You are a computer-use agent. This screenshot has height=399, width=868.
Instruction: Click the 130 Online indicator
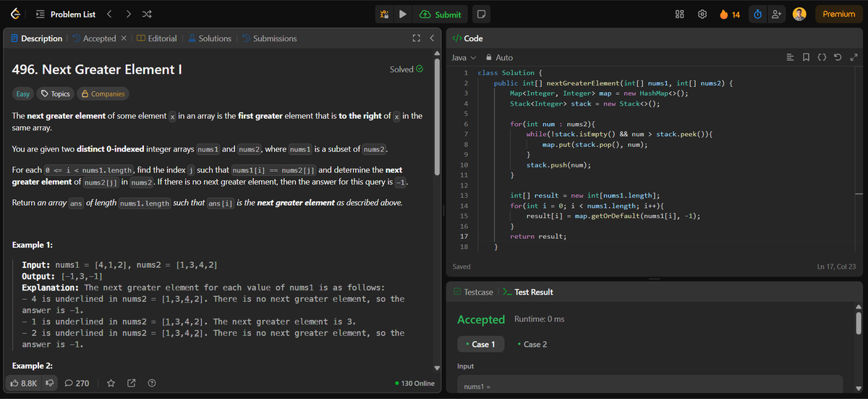414,383
